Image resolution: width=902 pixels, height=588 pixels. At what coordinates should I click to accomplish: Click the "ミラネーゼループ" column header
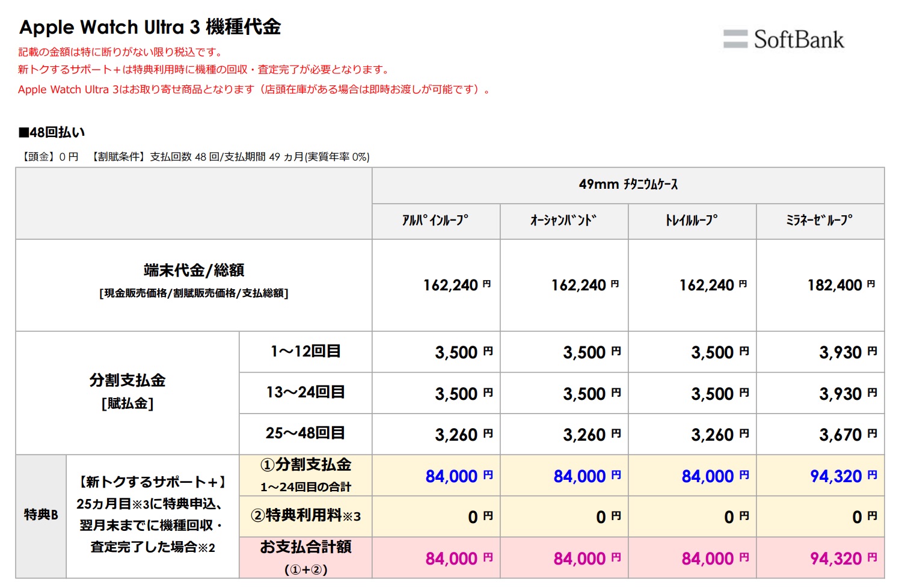tap(820, 221)
